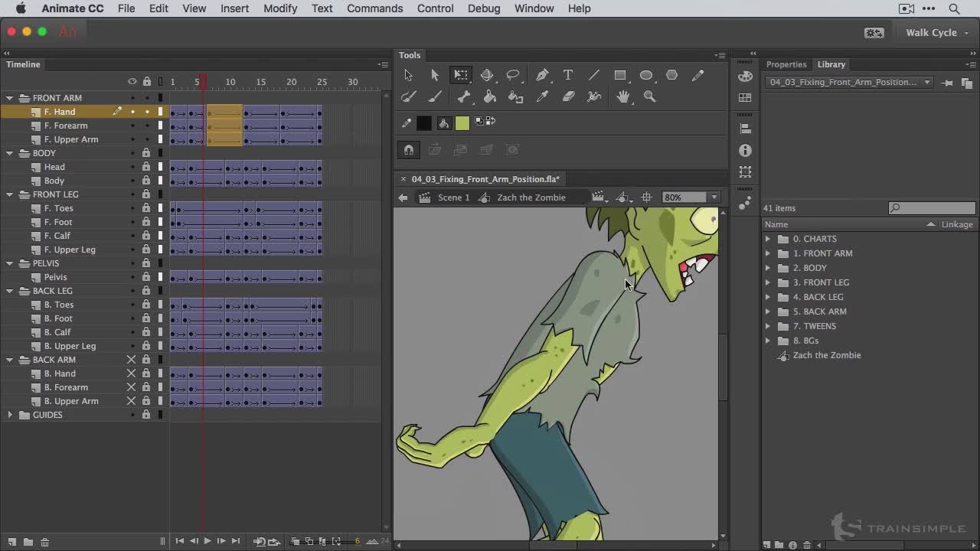980x551 pixels.
Task: Select the Text tool
Action: click(x=568, y=75)
